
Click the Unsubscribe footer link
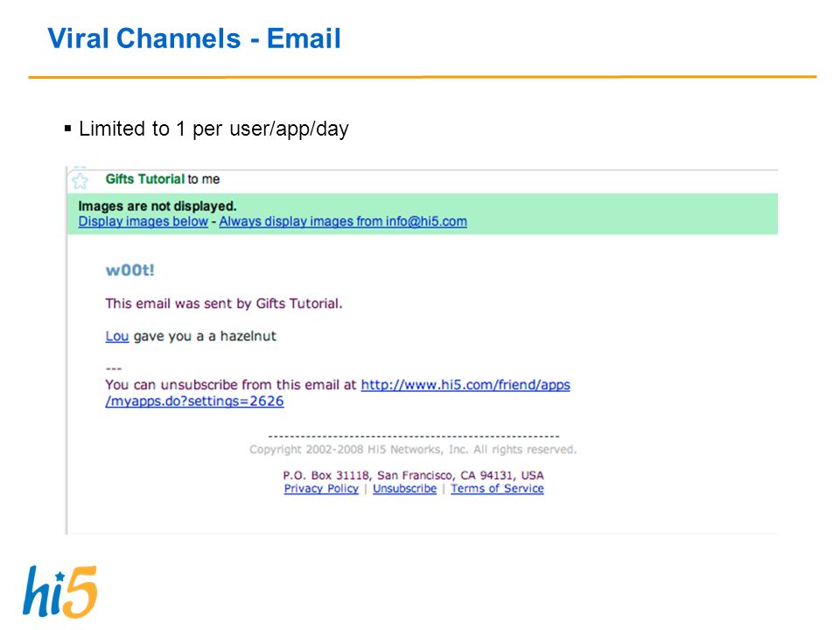[x=404, y=488]
